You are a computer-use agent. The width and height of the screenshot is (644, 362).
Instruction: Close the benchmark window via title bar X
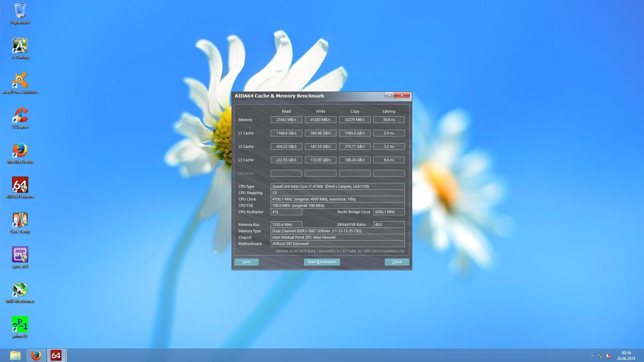coord(402,95)
